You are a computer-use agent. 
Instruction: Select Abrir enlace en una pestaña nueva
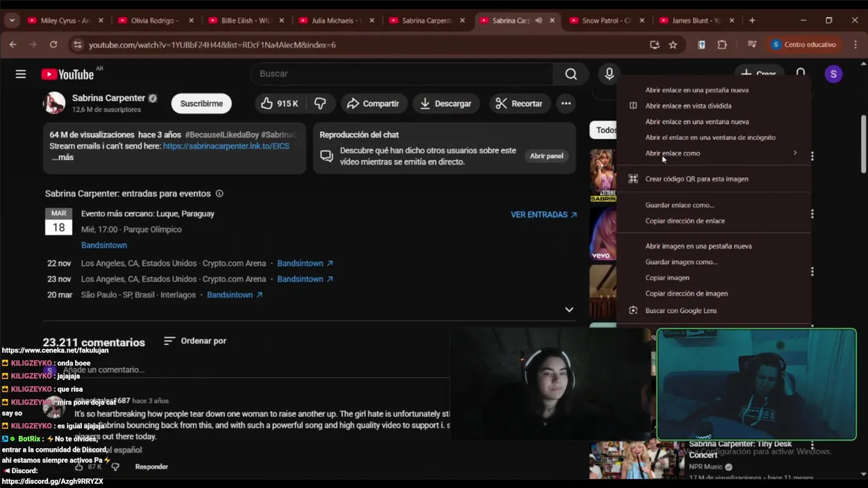coord(713,90)
